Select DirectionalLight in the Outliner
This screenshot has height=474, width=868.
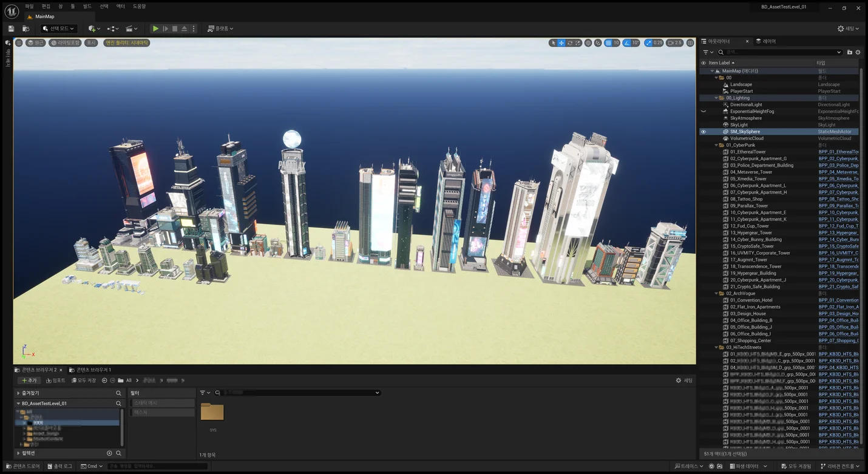click(746, 104)
